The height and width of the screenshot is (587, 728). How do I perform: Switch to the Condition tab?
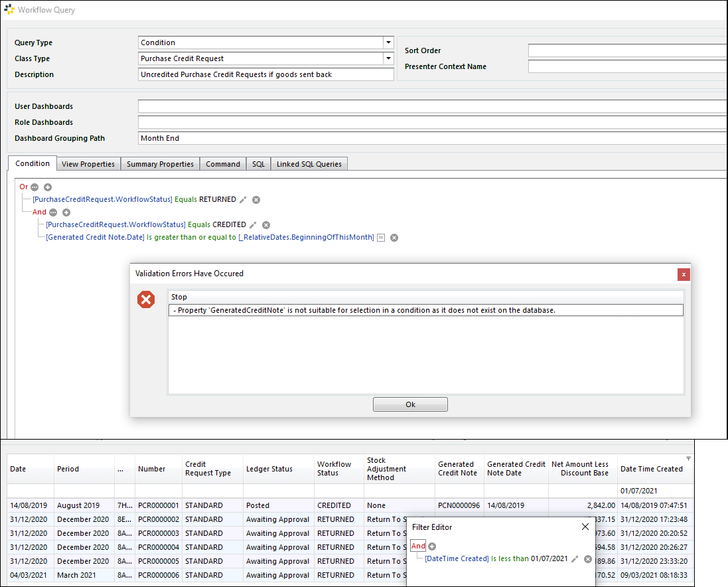(x=33, y=163)
